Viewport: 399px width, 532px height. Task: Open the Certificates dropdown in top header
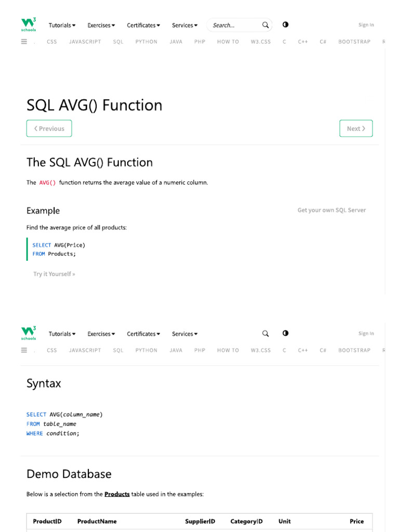[x=143, y=25]
